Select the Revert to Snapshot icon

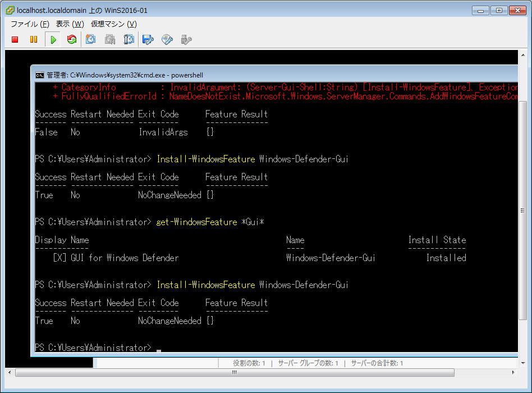coord(110,39)
